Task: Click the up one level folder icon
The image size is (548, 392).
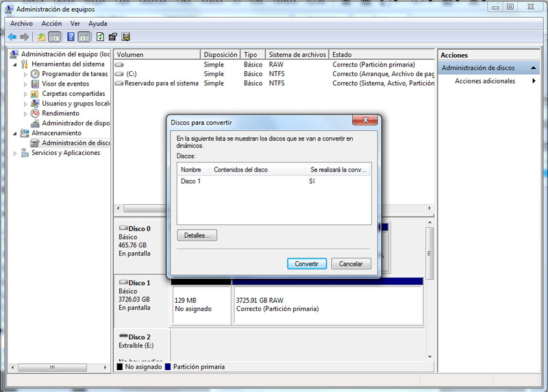Action: pyautogui.click(x=41, y=37)
